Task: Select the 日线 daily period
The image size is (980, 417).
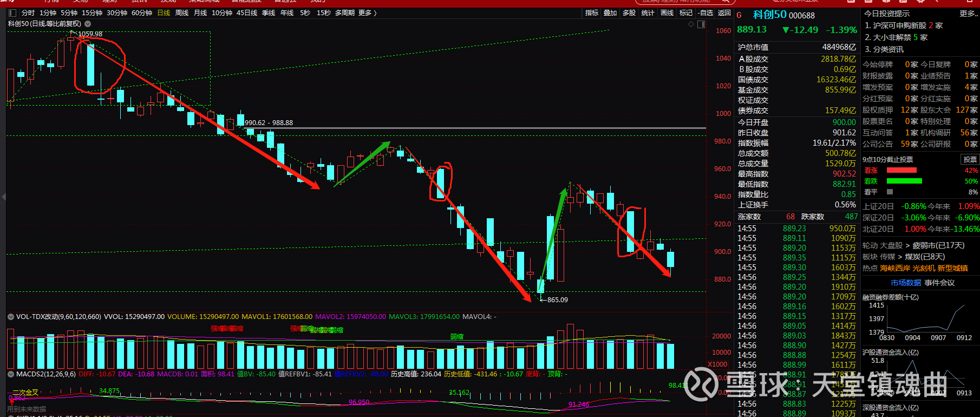Action: pos(164,12)
